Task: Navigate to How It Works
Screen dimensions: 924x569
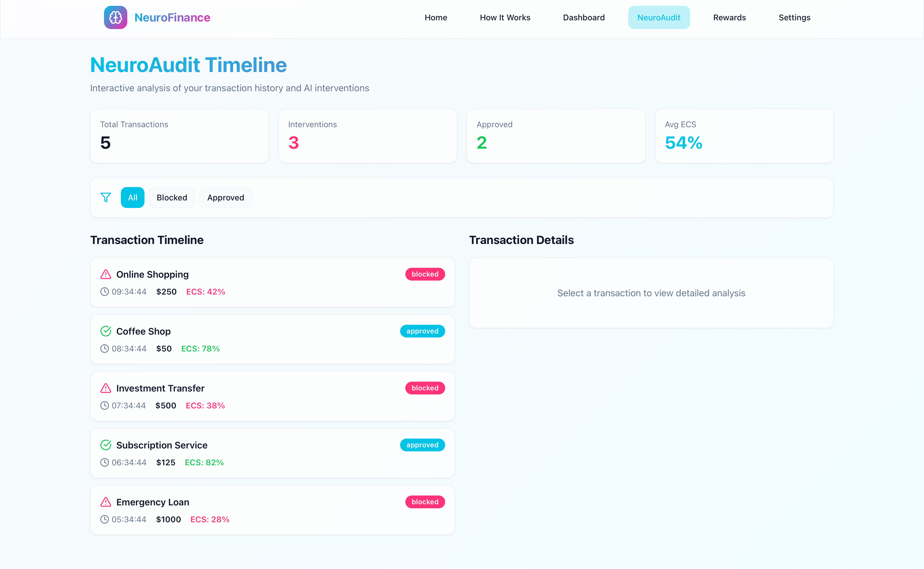Action: click(x=505, y=17)
